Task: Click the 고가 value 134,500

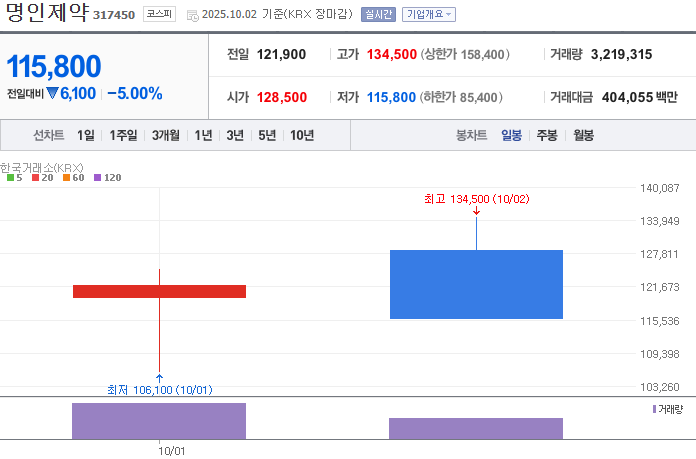Action: pos(392,55)
